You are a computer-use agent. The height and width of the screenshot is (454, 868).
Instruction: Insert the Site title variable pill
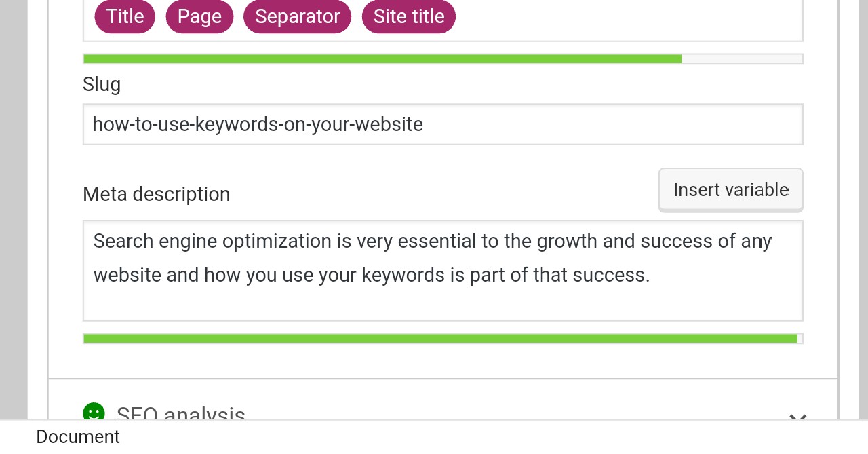point(408,16)
